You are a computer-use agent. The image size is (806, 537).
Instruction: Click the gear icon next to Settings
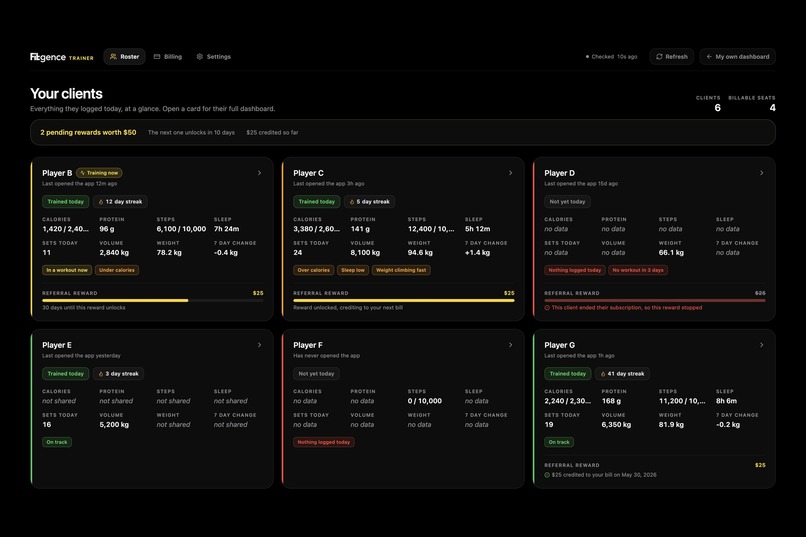pos(199,57)
